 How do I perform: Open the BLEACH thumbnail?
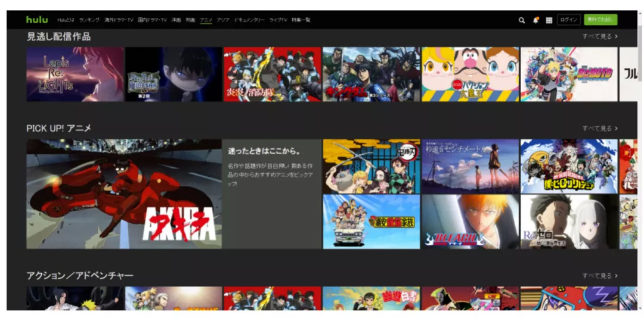click(x=470, y=222)
